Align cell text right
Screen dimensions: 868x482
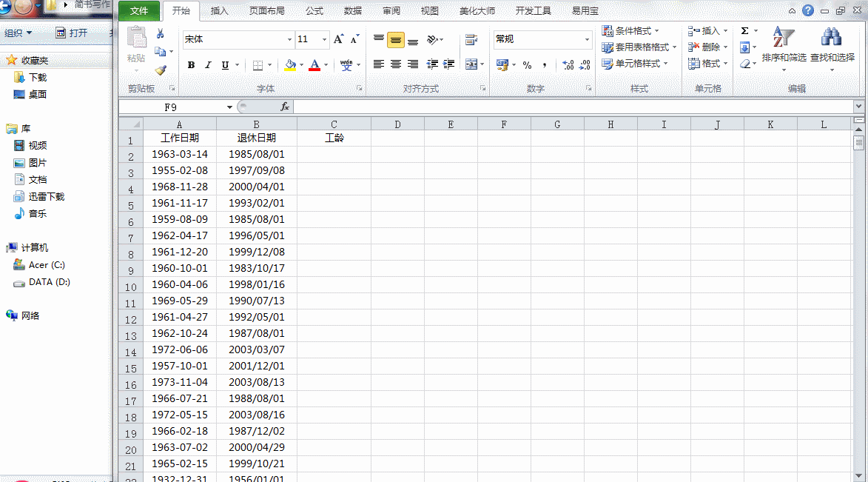click(x=413, y=64)
